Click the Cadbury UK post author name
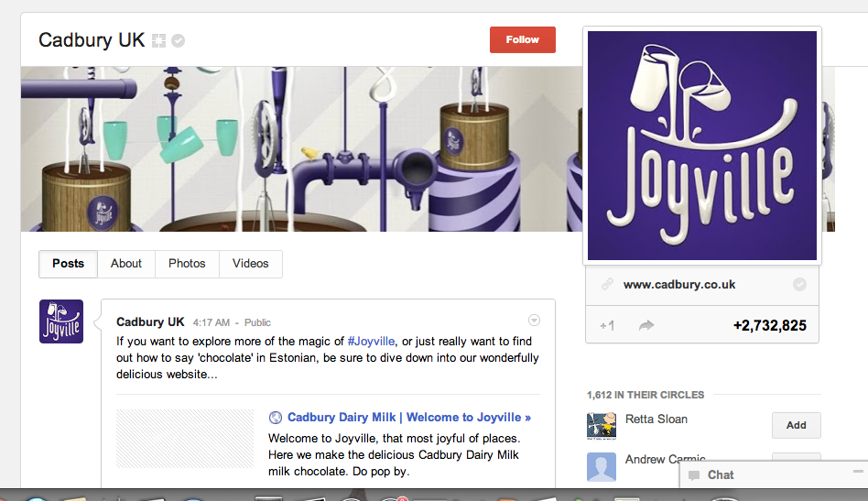 click(x=150, y=322)
